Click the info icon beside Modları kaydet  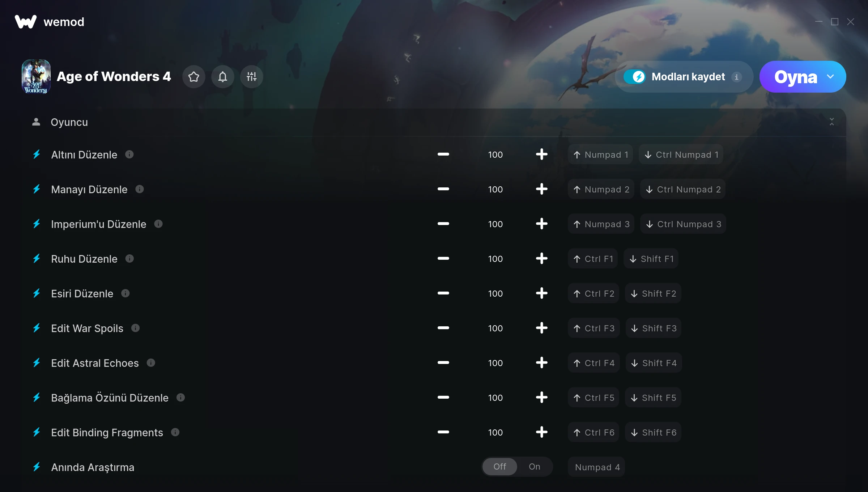(x=736, y=77)
